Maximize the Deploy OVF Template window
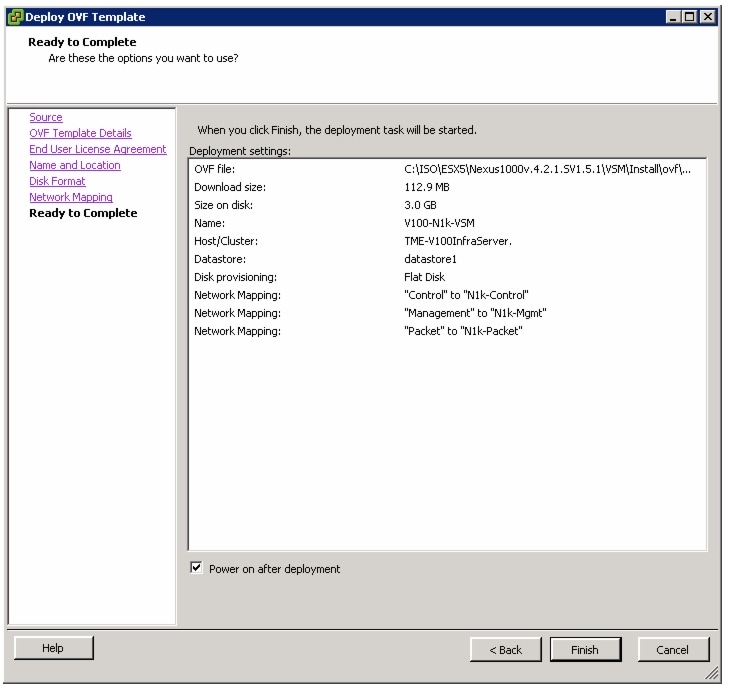The width and height of the screenshot is (735, 697). coord(690,17)
